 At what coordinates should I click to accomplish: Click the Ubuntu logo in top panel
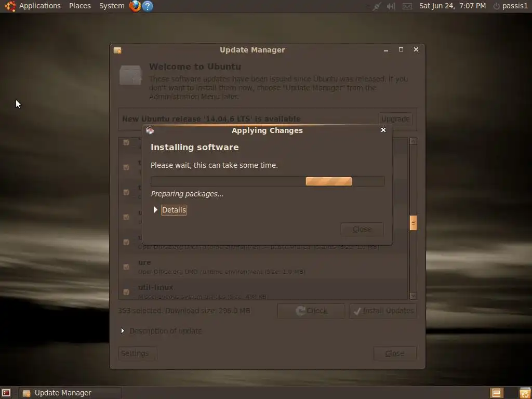click(10, 6)
